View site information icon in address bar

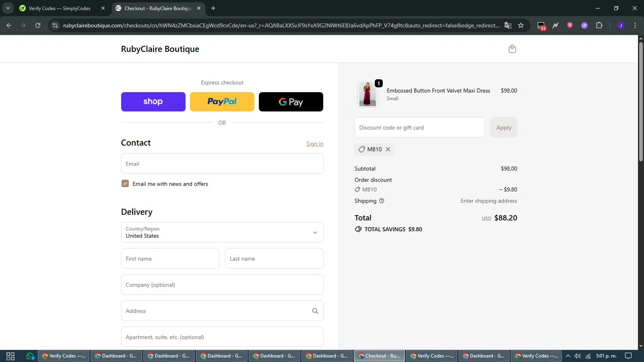[x=55, y=25]
